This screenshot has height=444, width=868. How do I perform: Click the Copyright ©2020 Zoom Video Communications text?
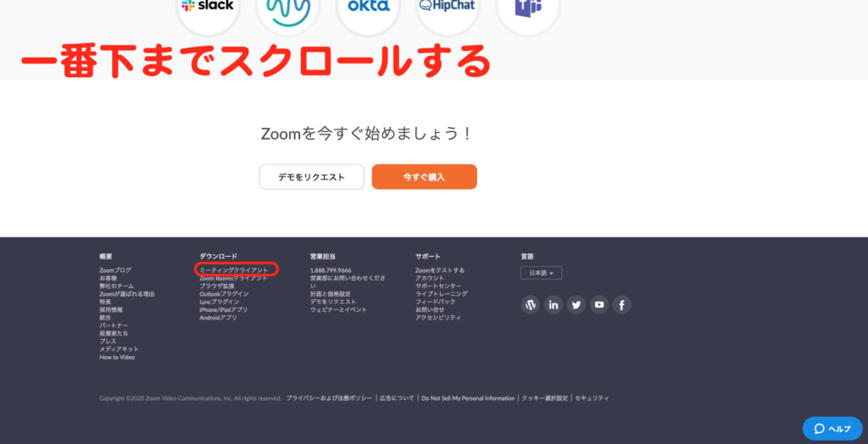191,398
